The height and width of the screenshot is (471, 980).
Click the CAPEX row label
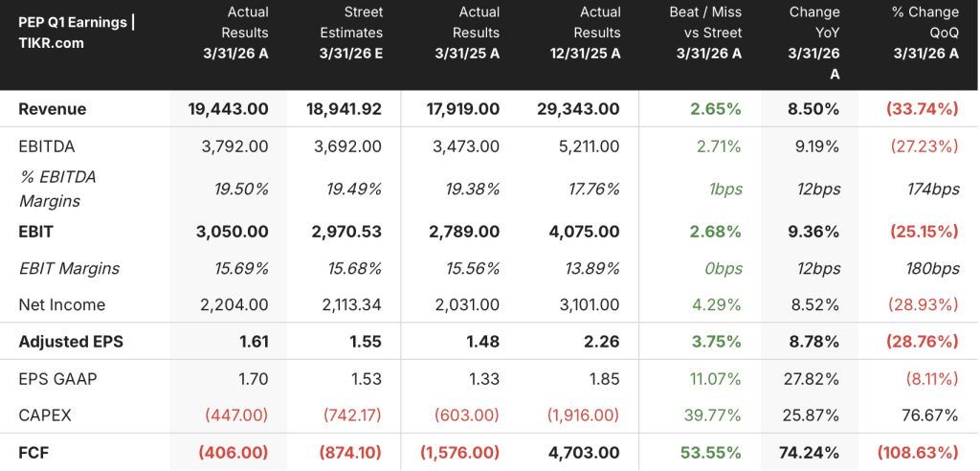(x=45, y=415)
